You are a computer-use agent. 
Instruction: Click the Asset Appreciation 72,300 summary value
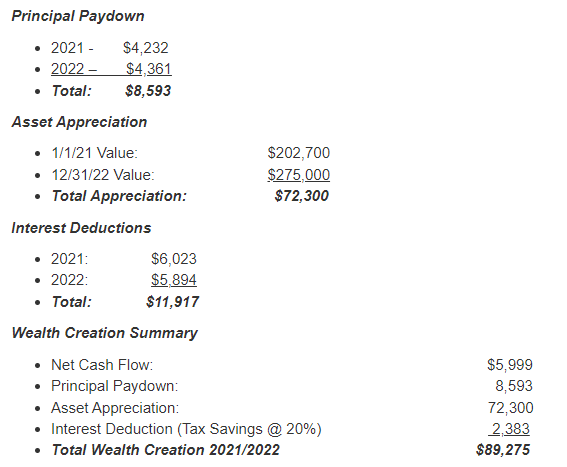[511, 408]
